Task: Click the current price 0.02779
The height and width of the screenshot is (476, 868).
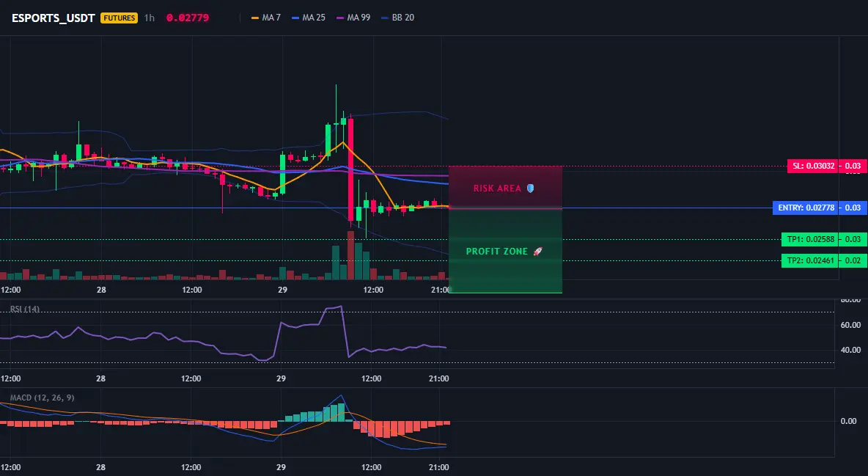Action: tap(188, 18)
